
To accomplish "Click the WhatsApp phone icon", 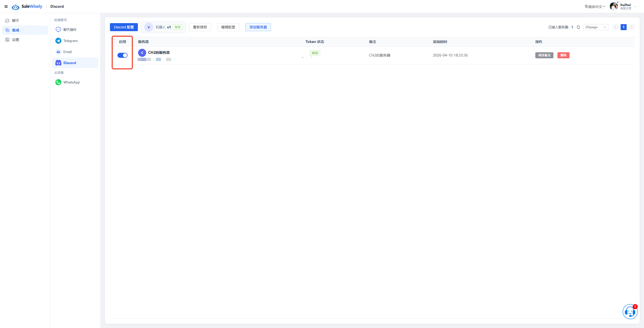I will [58, 82].
